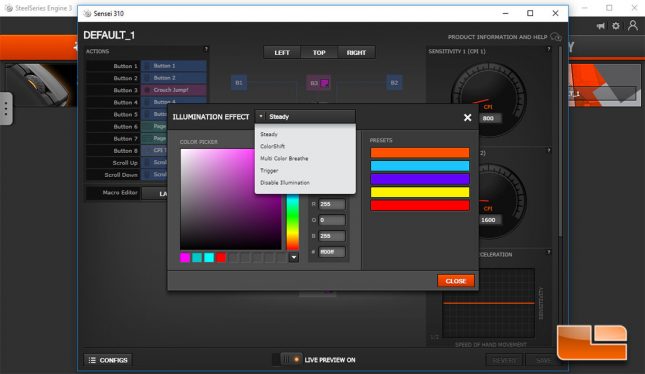Switch to the LEFT mouse view tab
The width and height of the screenshot is (645, 374).
click(282, 53)
